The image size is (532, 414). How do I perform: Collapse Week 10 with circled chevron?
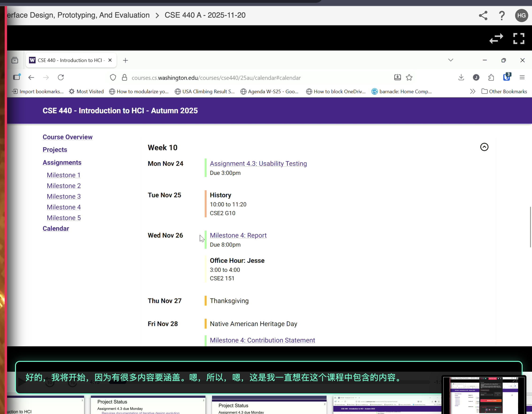pyautogui.click(x=484, y=147)
